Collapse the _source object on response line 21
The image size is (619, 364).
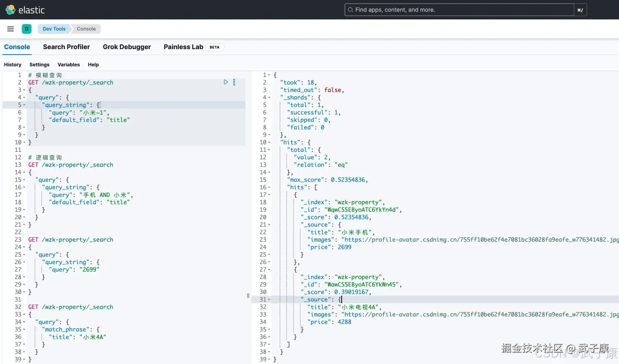pos(268,225)
